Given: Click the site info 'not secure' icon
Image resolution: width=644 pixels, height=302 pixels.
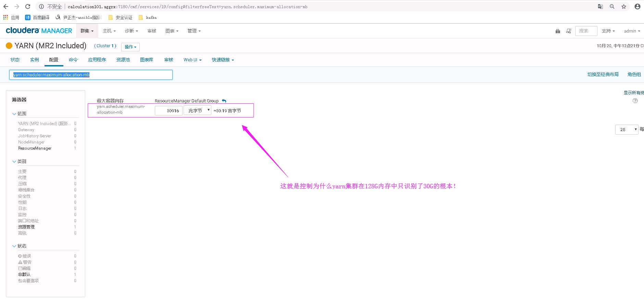Looking at the screenshot, I should coord(41,7).
